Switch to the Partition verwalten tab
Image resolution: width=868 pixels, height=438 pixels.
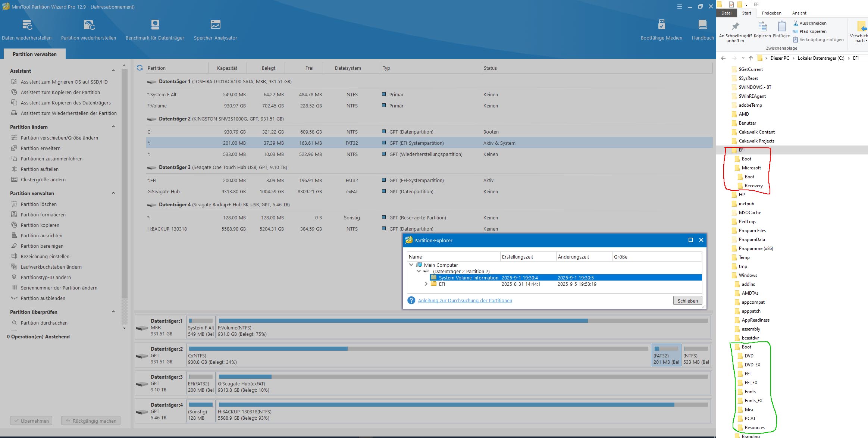[35, 54]
